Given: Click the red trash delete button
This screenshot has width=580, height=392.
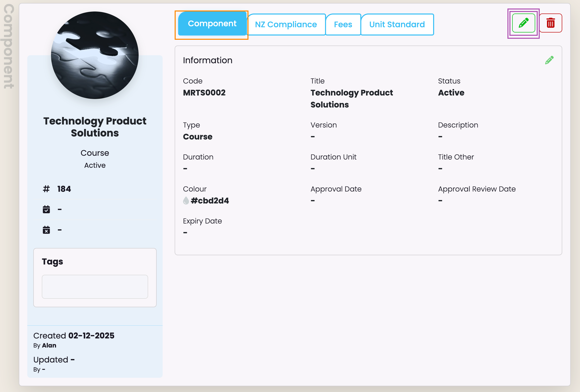Looking at the screenshot, I should point(550,23).
